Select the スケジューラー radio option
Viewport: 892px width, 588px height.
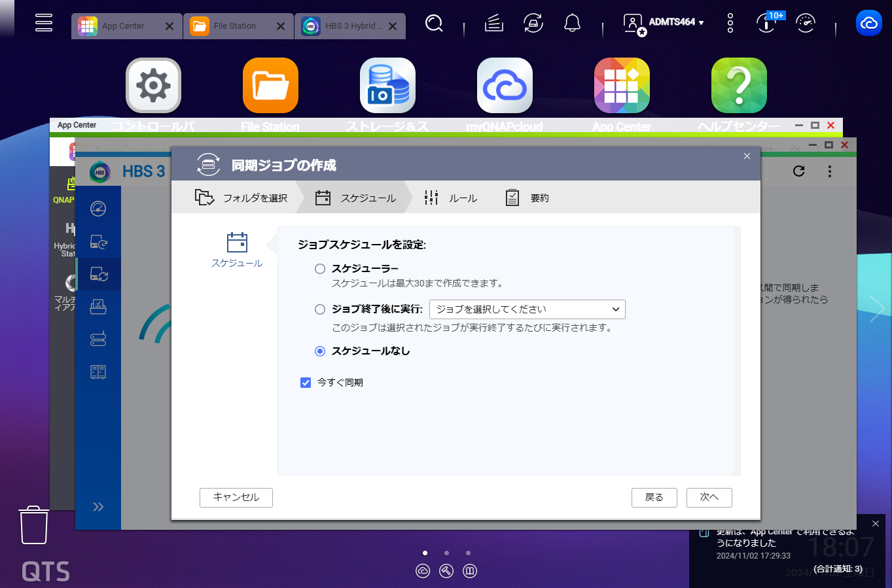click(320, 269)
